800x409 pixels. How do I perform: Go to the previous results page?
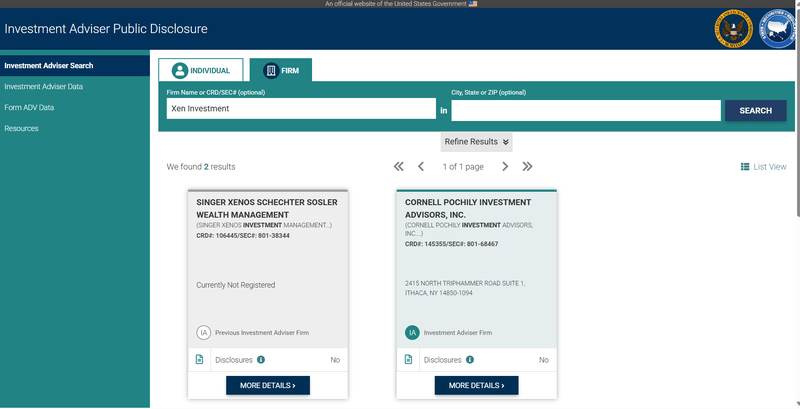[421, 167]
